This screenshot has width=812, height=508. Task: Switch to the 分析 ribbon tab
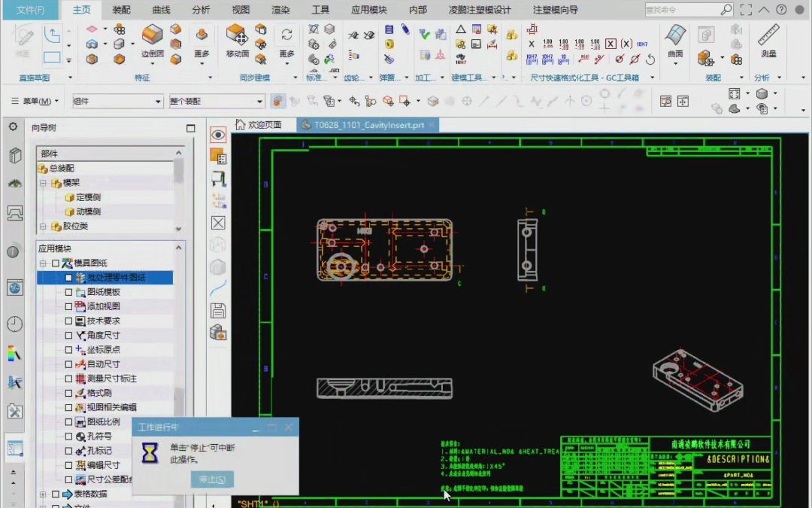pos(201,10)
